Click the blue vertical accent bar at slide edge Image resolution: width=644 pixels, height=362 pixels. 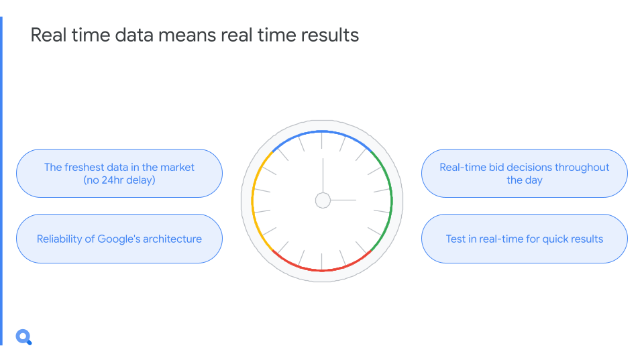coord(1,181)
